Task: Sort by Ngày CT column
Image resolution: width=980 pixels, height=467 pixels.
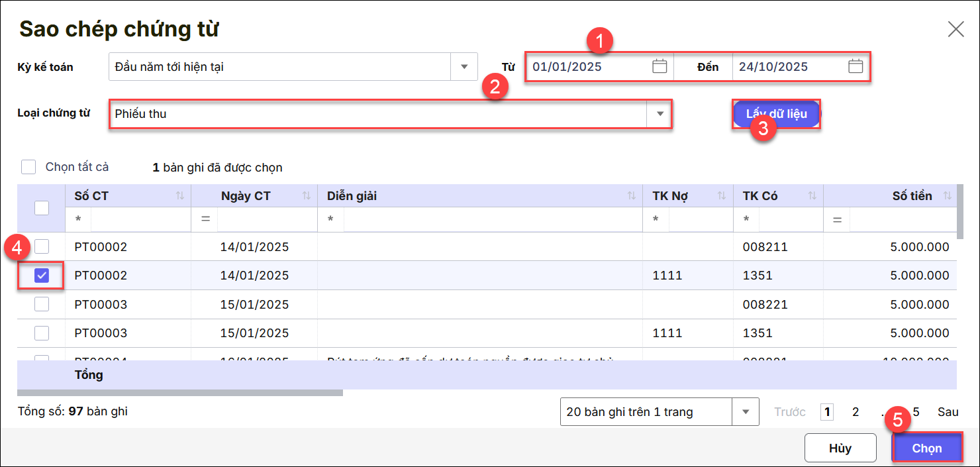Action: [306, 196]
